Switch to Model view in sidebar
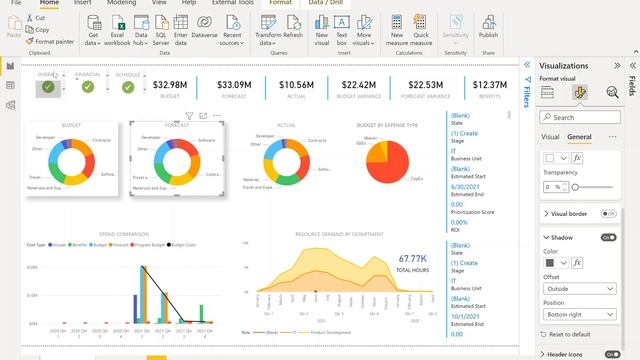The image size is (640, 360). coord(10,105)
